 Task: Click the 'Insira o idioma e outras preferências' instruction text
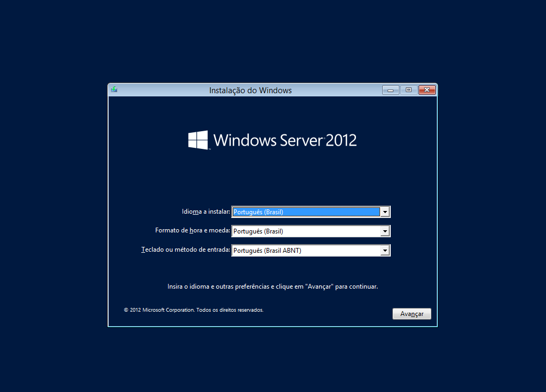click(272, 287)
